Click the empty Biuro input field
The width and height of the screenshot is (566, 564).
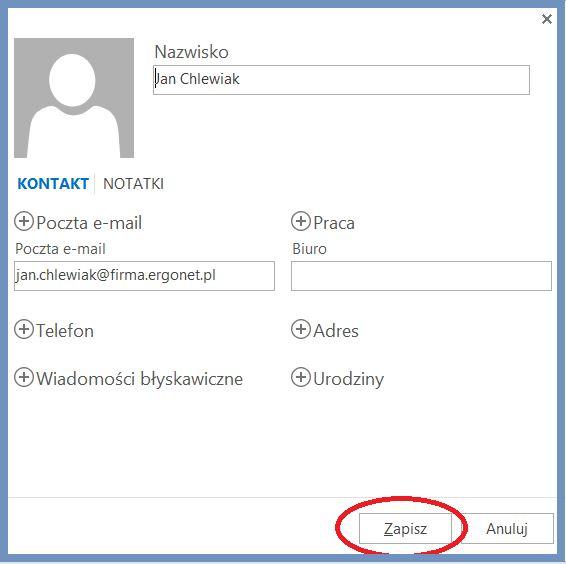(x=421, y=276)
